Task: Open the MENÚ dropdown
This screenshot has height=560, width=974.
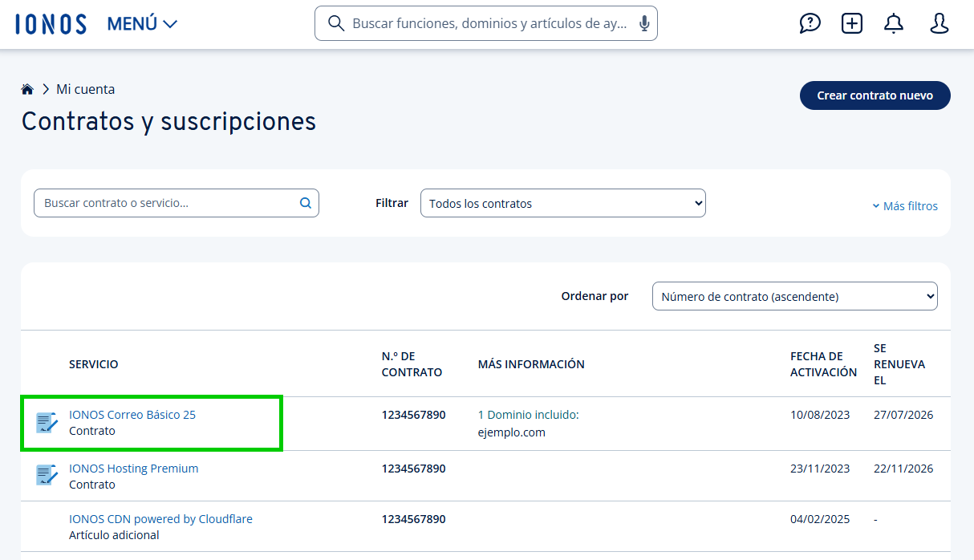Action: pos(142,24)
